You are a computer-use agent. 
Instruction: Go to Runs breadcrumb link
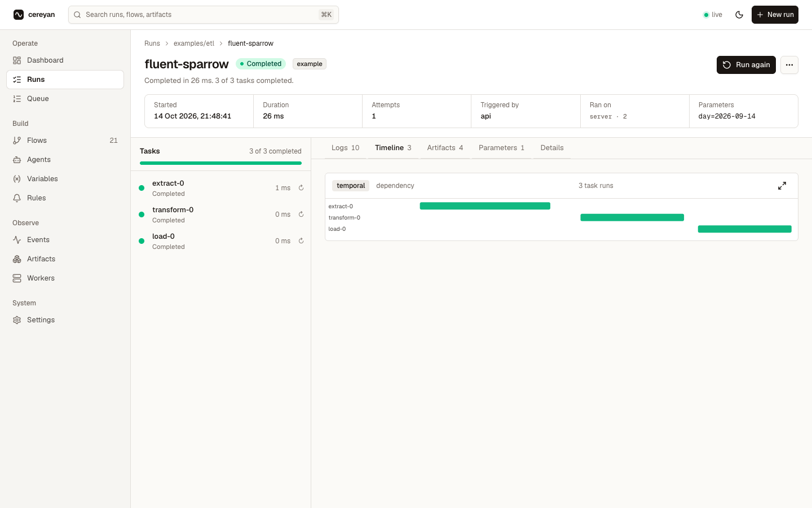click(152, 43)
